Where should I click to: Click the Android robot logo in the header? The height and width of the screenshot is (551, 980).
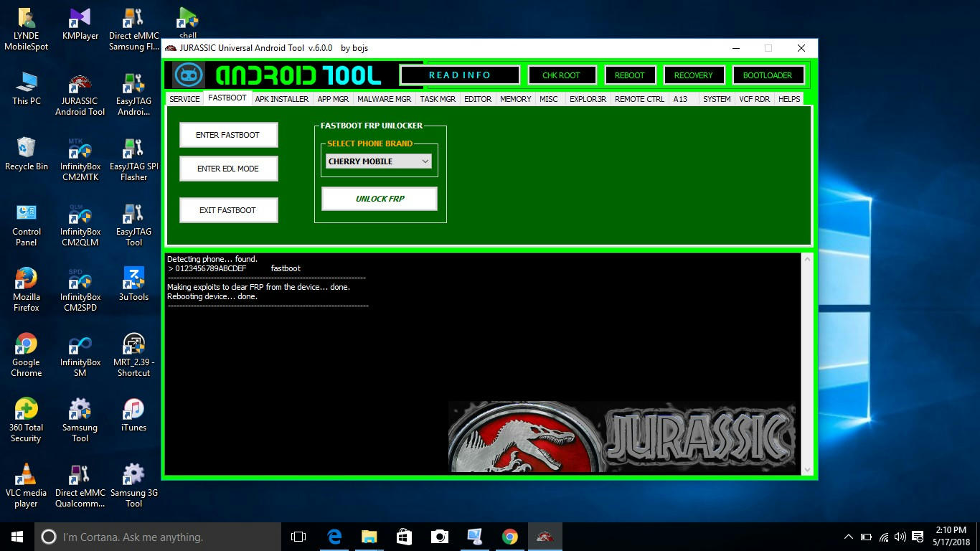(x=189, y=75)
